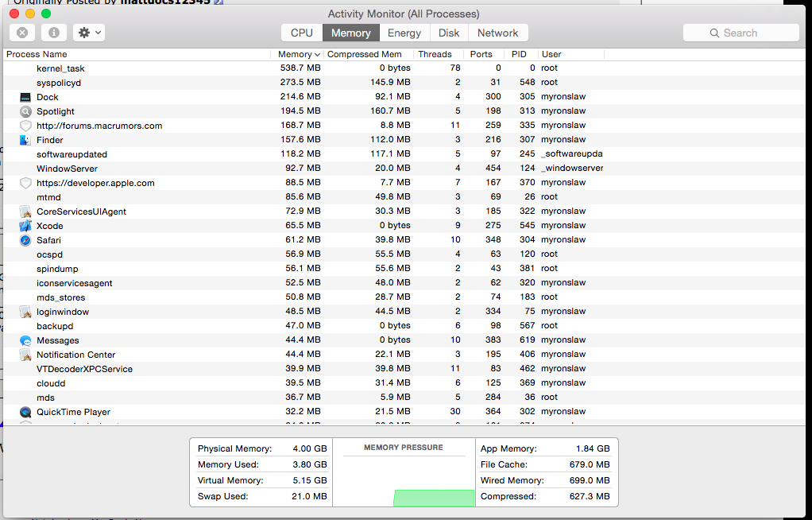This screenshot has width=812, height=520.
Task: Open the gear action dropdown menu
Action: click(x=89, y=33)
